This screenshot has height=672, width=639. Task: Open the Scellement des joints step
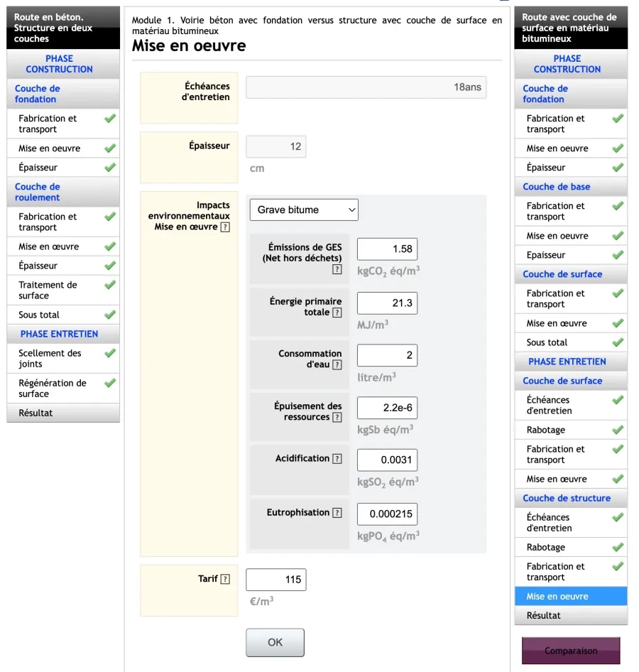[x=63, y=359]
